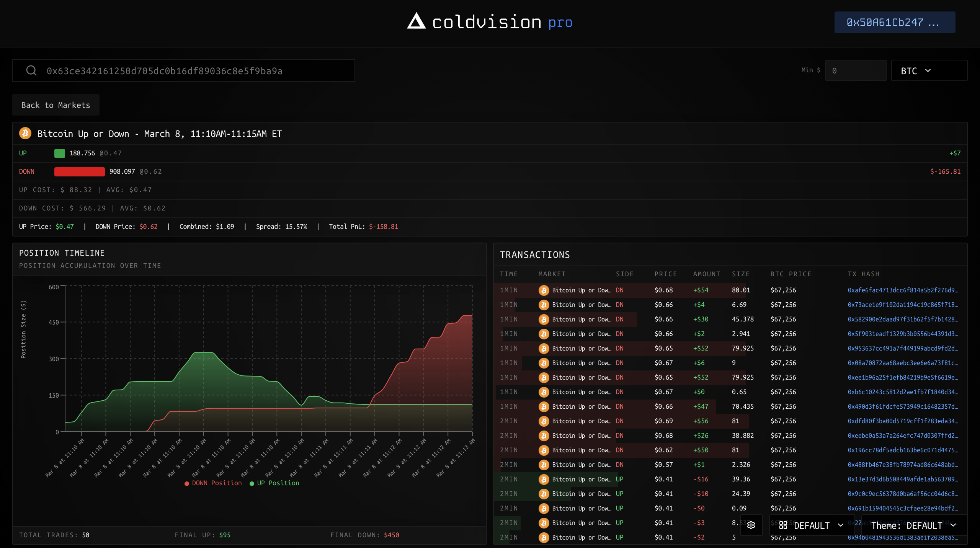Viewport: 980px width, 548px height.
Task: Click the Bitcoin icon in the $0.57 +$1 row
Action: (x=544, y=465)
